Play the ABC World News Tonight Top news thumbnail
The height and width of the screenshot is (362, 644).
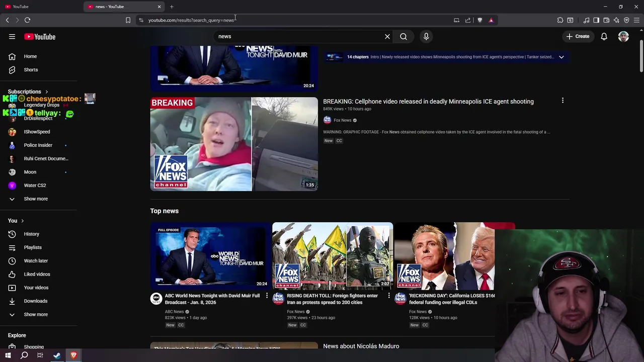click(x=210, y=256)
